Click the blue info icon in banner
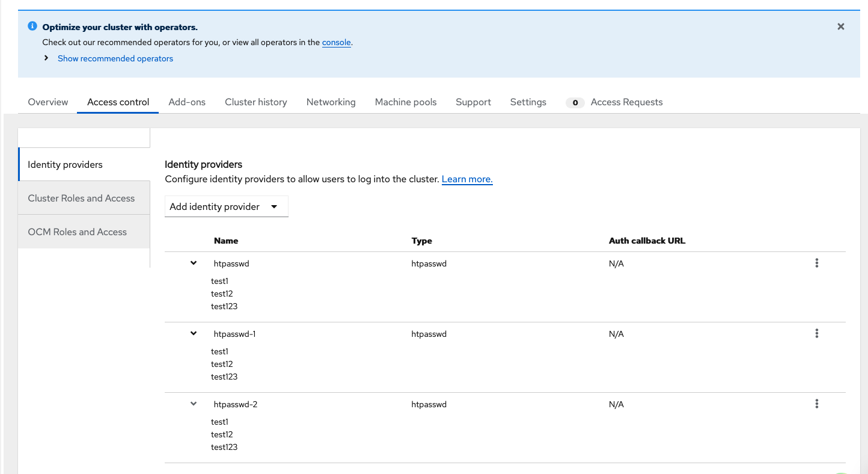Image resolution: width=868 pixels, height=474 pixels. [32, 26]
